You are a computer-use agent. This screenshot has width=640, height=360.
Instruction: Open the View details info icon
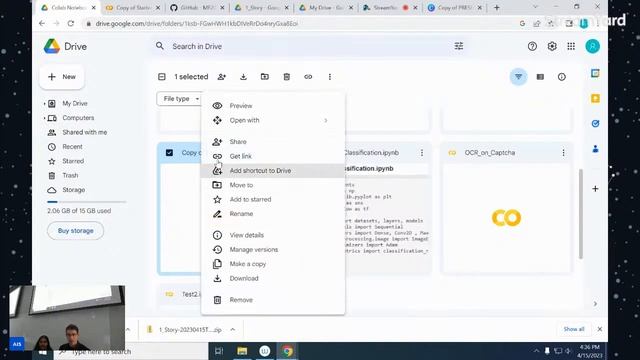(562, 77)
